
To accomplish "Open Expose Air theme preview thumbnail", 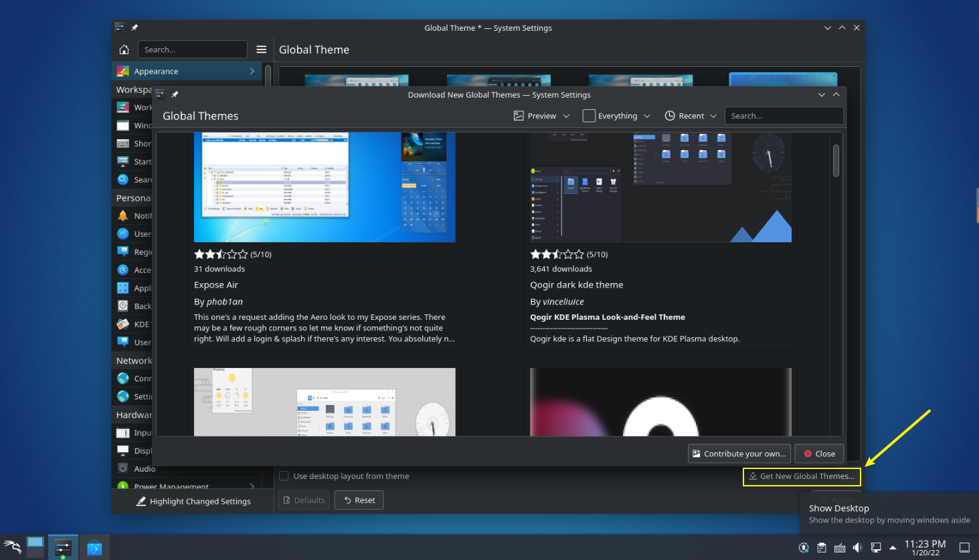I will pos(325,187).
